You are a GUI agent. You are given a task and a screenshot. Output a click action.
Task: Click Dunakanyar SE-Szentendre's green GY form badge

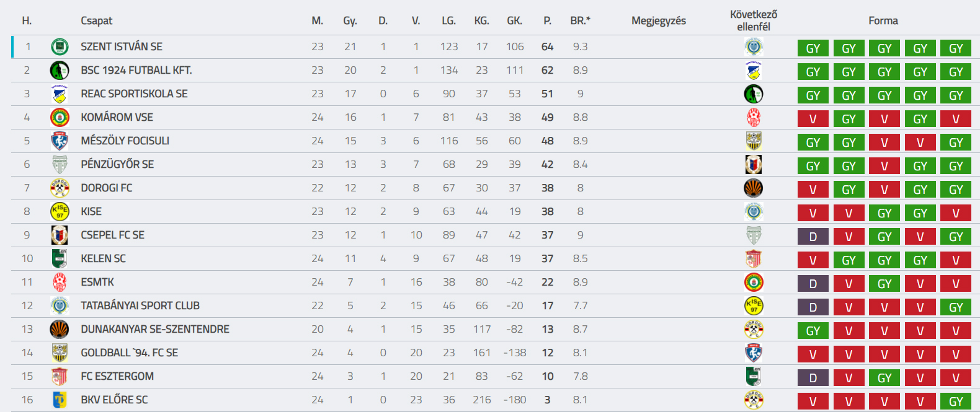[813, 330]
